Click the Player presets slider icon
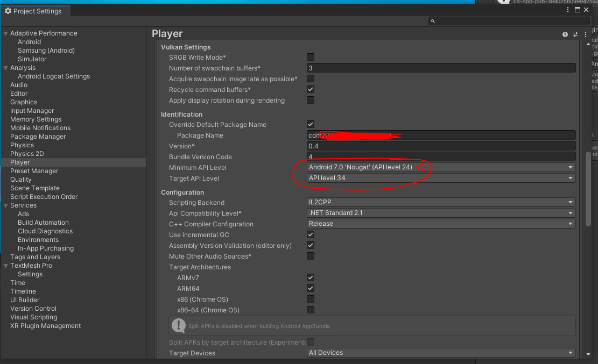Screen dimensions: 598x364 575,34
